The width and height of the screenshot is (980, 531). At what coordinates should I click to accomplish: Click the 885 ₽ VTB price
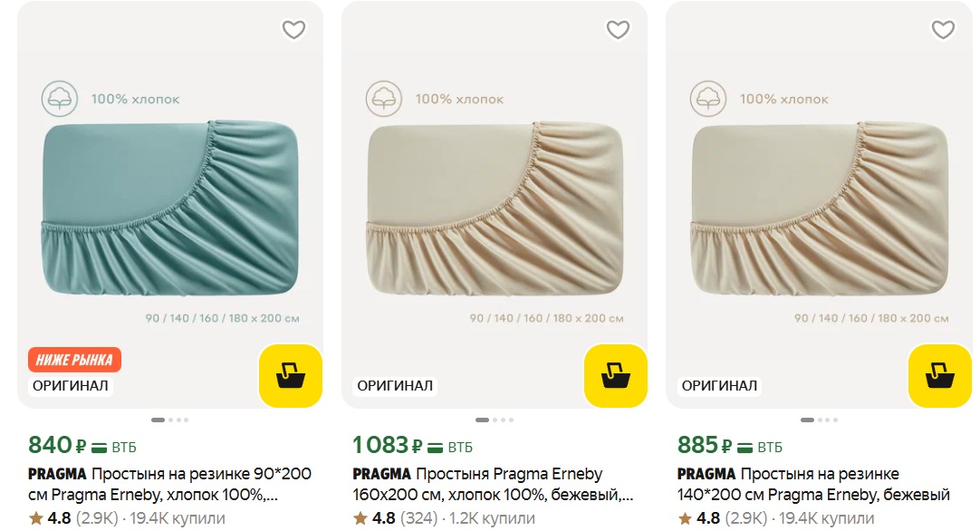[x=730, y=445]
